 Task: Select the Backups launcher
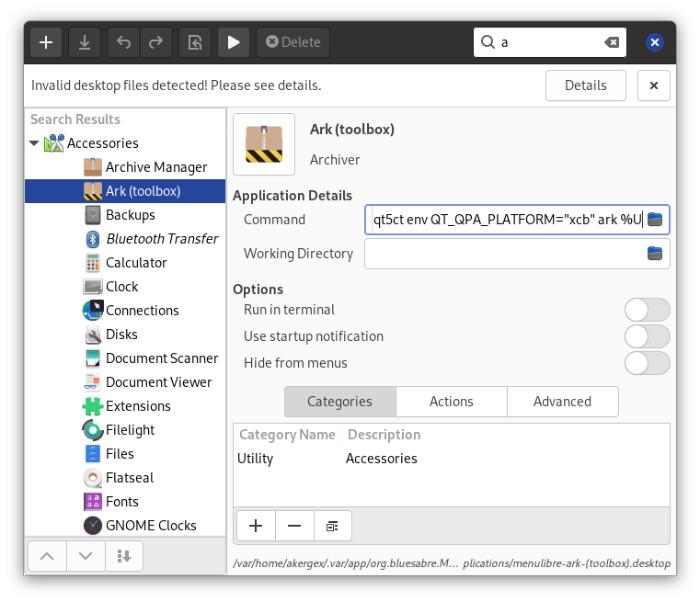[x=125, y=215]
